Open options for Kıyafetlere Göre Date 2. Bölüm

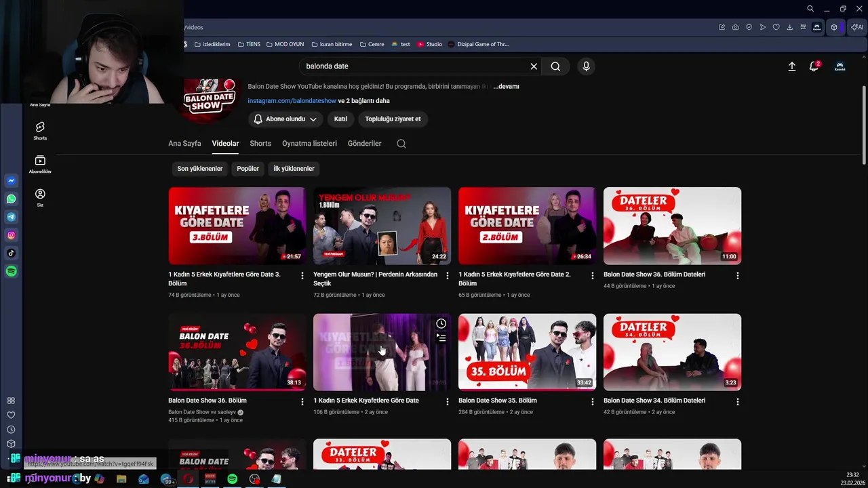[x=592, y=275]
